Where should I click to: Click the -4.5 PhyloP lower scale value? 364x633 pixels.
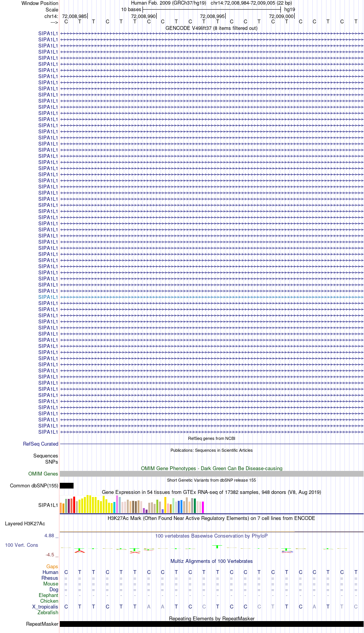tap(50, 554)
